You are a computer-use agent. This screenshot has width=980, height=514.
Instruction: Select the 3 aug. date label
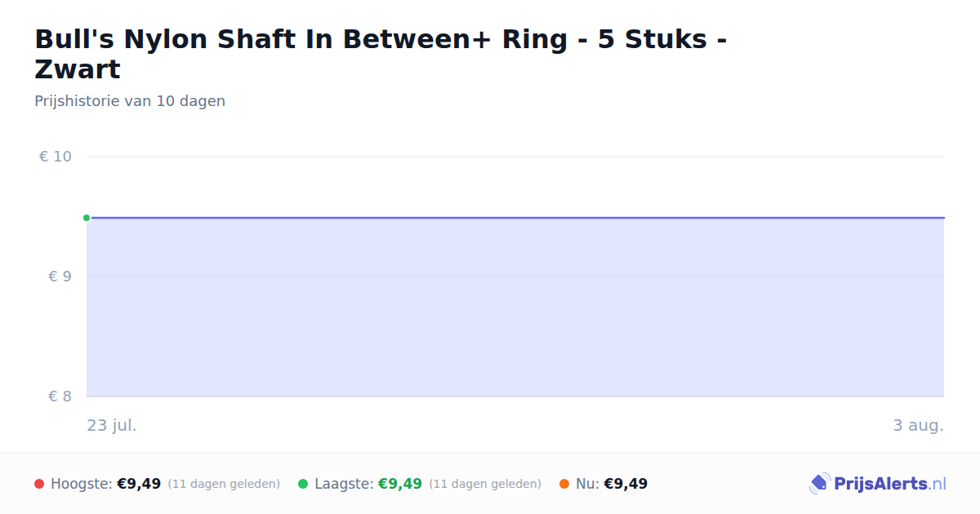pos(918,425)
